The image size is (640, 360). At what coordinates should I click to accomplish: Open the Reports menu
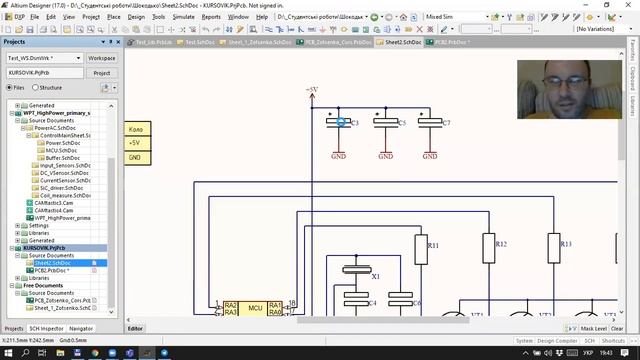point(211,17)
